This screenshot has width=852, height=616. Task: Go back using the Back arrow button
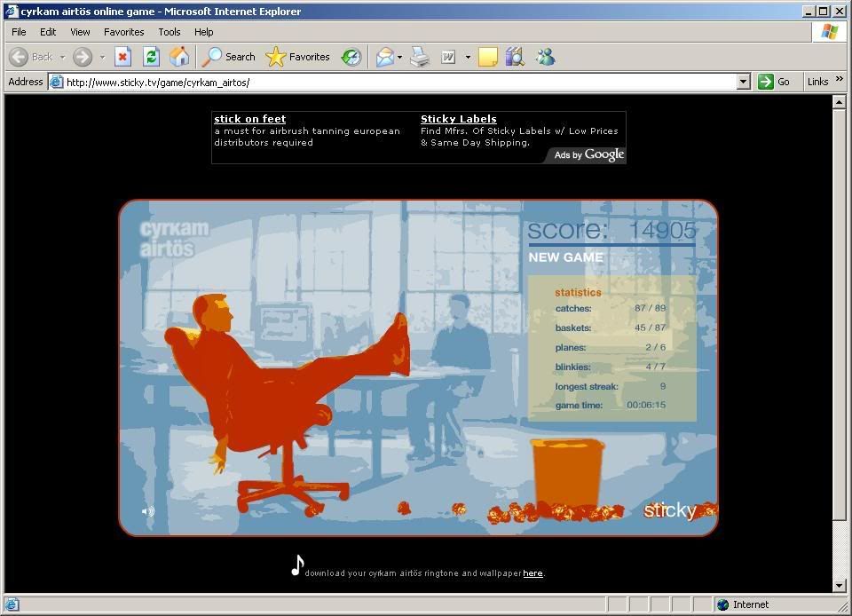[31, 57]
